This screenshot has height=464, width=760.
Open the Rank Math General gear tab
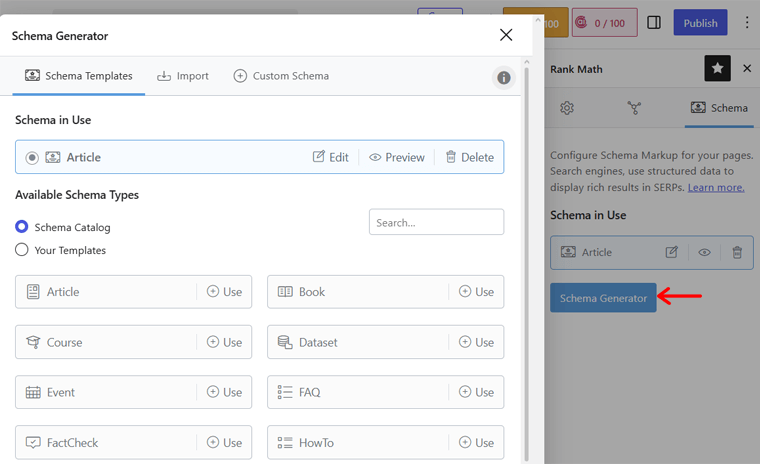tap(567, 108)
